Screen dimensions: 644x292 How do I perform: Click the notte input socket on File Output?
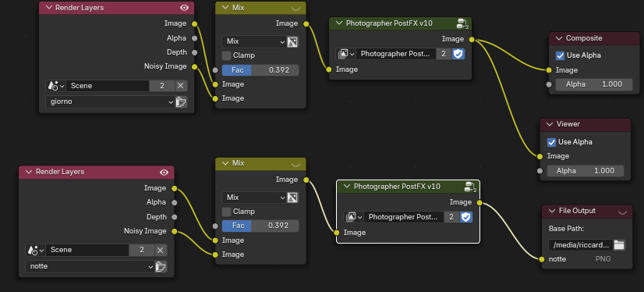(x=542, y=259)
